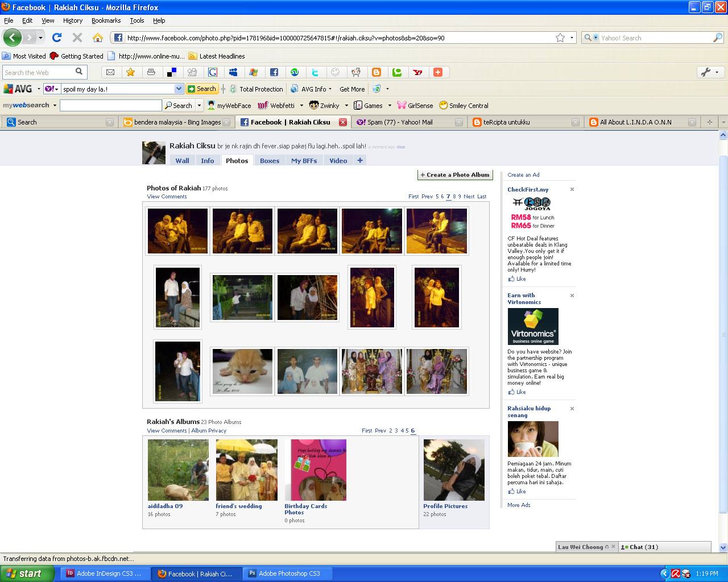The width and height of the screenshot is (728, 582).
Task: Open the address bar history dropdown arrow
Action: [x=572, y=38]
